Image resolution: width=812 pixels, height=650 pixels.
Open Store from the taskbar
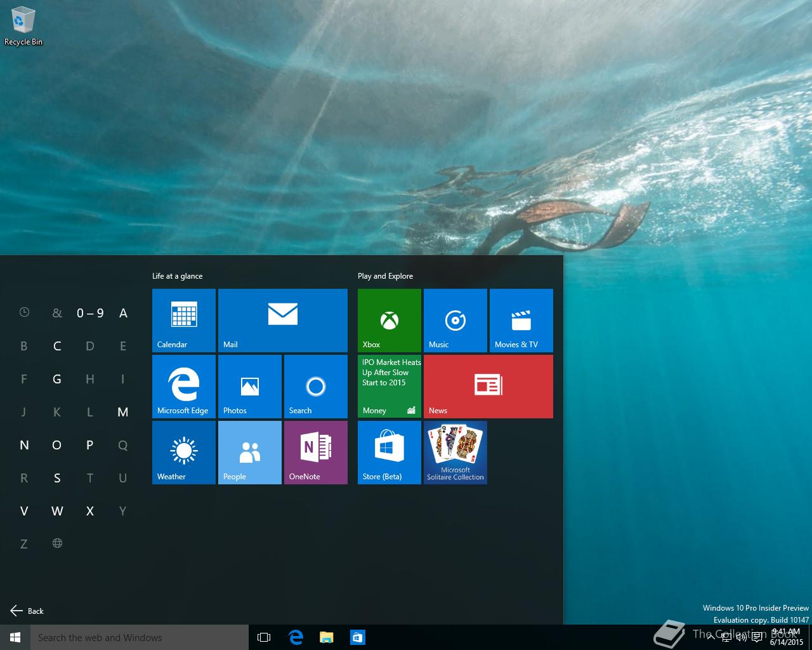click(358, 637)
